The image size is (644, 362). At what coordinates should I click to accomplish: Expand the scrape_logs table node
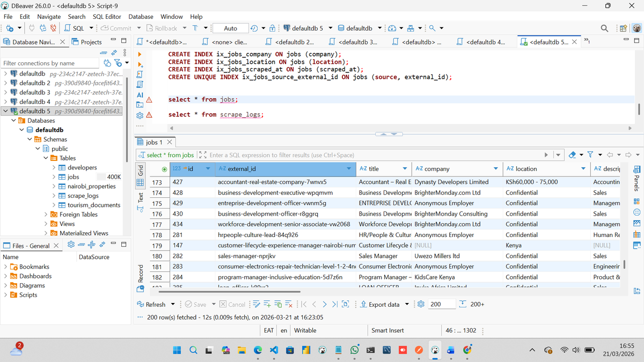[54, 196]
